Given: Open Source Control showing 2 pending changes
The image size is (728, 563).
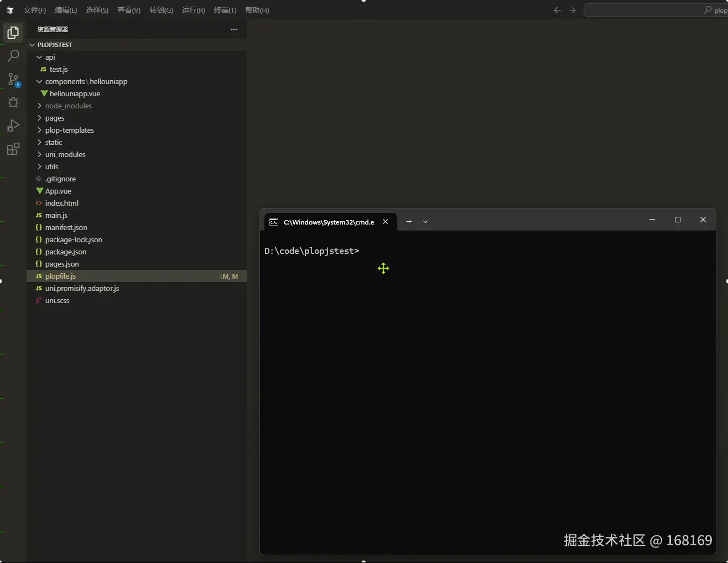Looking at the screenshot, I should [x=13, y=79].
